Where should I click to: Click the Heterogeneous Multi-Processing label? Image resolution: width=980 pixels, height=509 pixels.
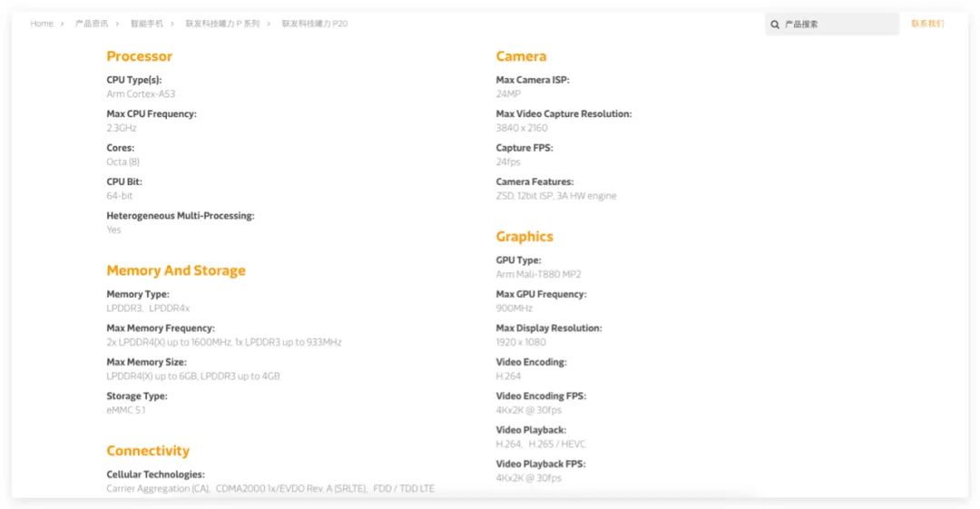[x=181, y=216]
